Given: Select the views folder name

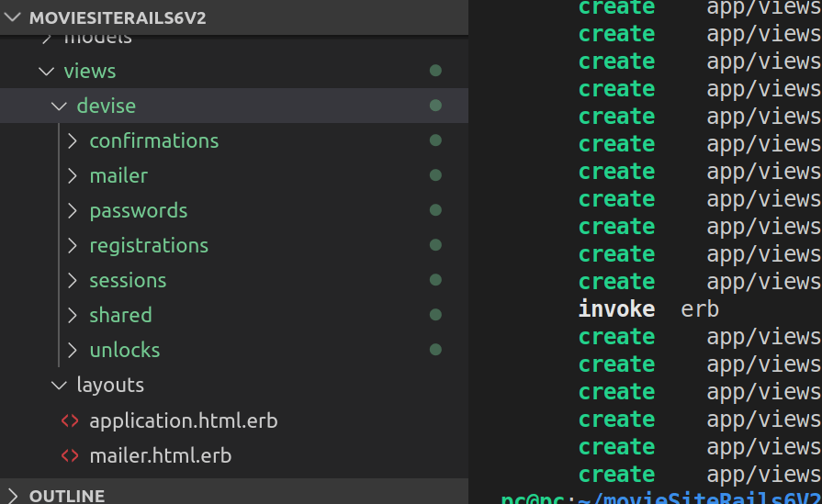Looking at the screenshot, I should pyautogui.click(x=90, y=72).
